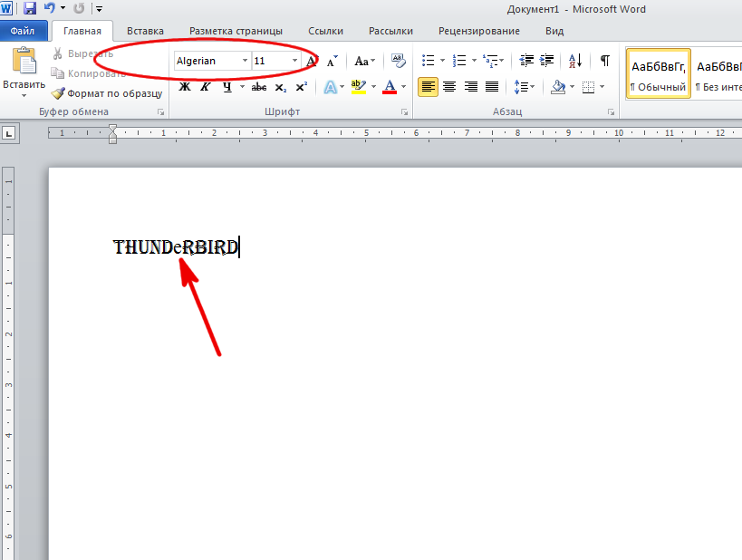
Task: Open the Вид tab
Action: click(554, 31)
